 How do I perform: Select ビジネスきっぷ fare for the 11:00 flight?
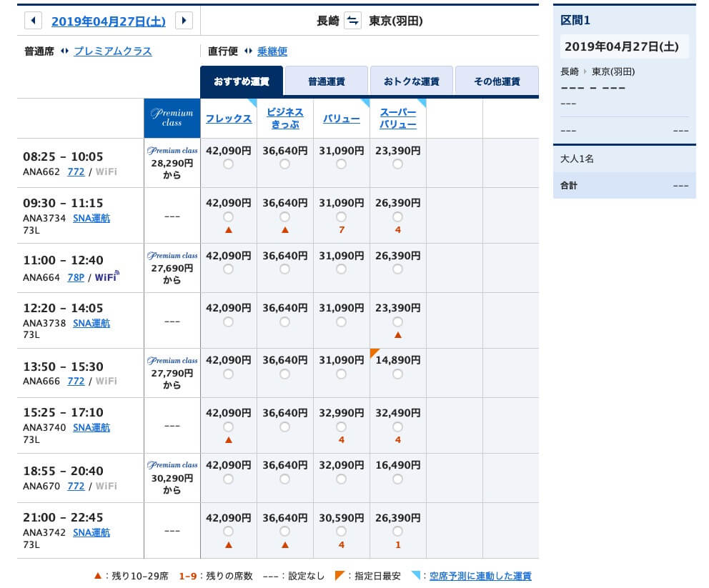[x=284, y=269]
